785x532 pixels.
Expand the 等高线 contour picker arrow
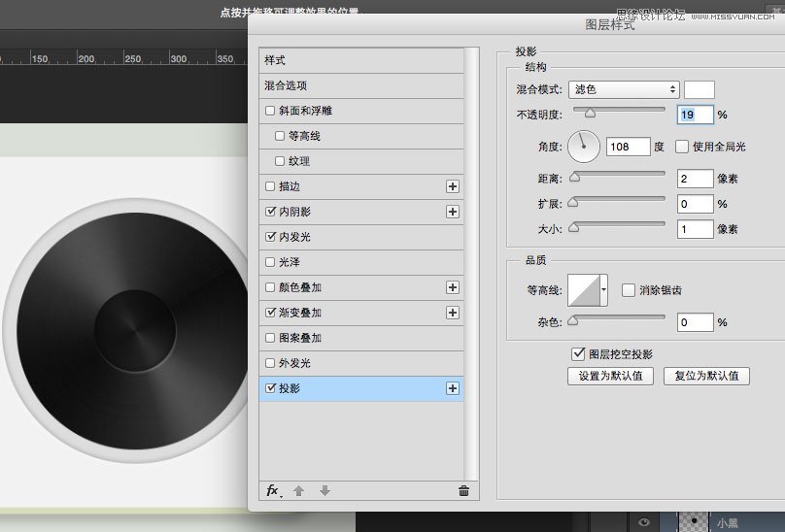[603, 289]
